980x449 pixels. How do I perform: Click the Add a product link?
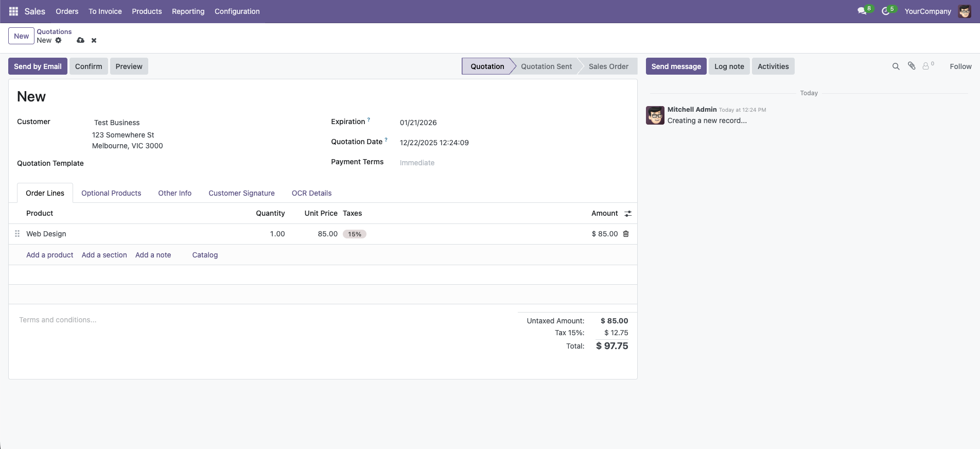pos(50,255)
